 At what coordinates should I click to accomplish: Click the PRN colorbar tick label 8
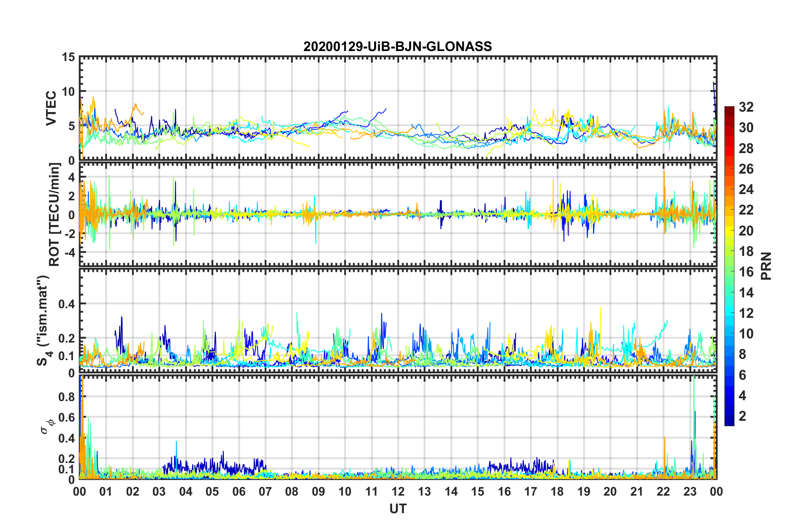(742, 354)
